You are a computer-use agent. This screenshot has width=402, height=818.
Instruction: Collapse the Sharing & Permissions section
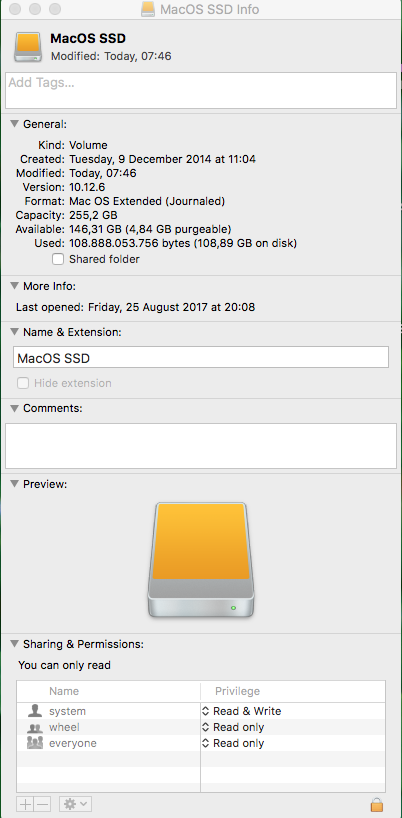[x=15, y=644]
